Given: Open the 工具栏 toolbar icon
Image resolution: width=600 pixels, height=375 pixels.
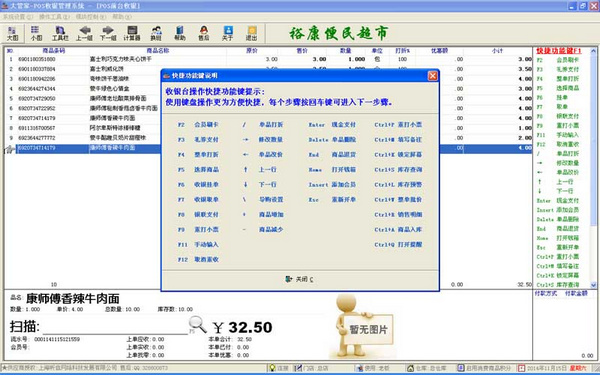Looking at the screenshot, I should click(60, 33).
